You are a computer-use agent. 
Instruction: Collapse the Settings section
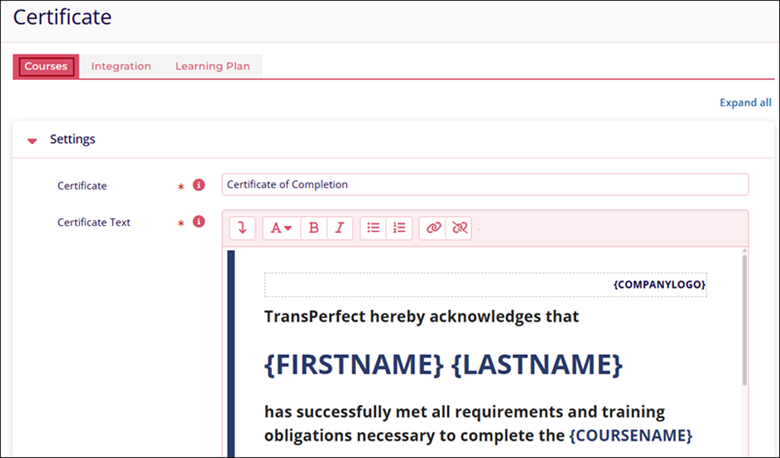(32, 140)
